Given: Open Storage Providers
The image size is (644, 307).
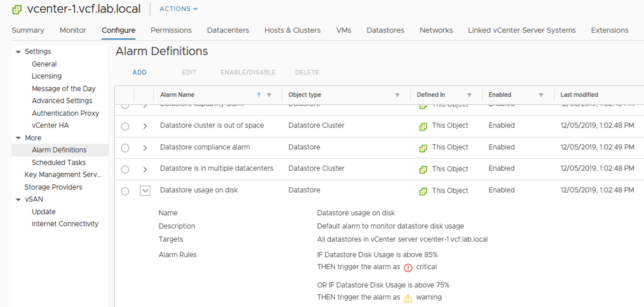Looking at the screenshot, I should point(53,187).
